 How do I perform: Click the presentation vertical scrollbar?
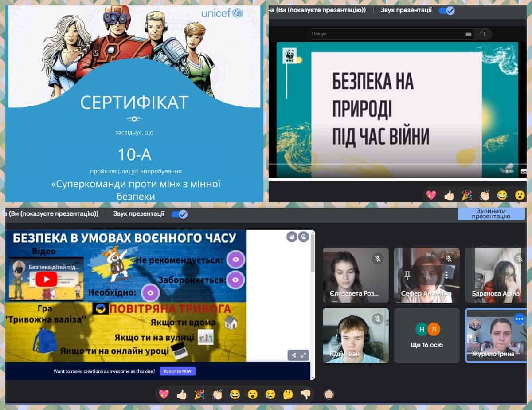pyautogui.click(x=313, y=253)
